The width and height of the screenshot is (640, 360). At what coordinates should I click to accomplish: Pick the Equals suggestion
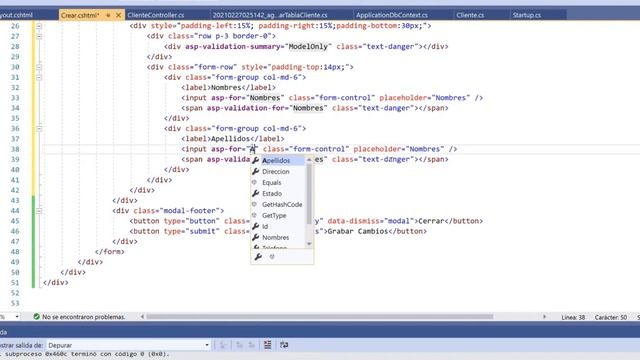[x=271, y=182]
